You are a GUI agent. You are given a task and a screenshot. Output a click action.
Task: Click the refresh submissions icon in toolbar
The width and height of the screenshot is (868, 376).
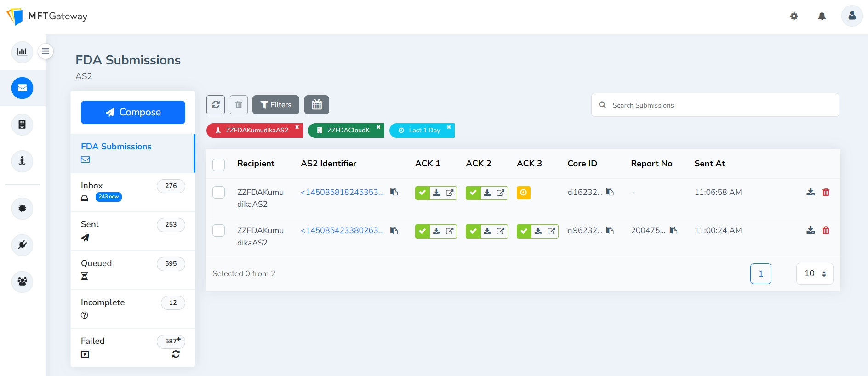tap(216, 105)
